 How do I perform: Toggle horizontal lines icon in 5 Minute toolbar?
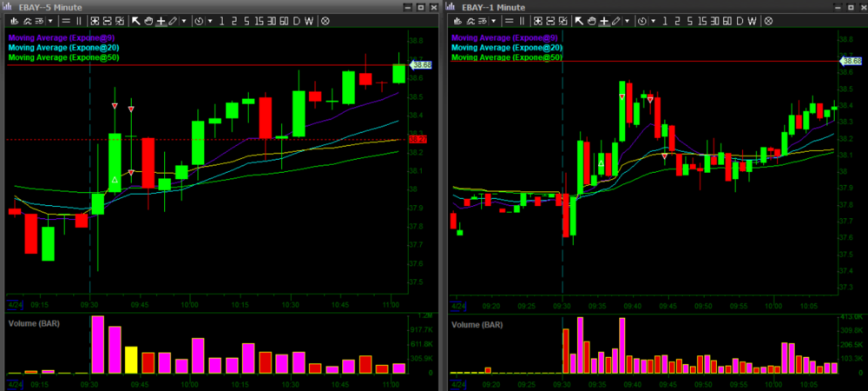pos(66,21)
